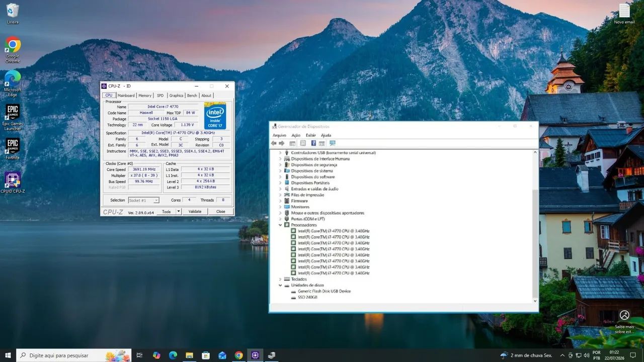Switch to Mainboard tab in CPU-Z

[126, 96]
